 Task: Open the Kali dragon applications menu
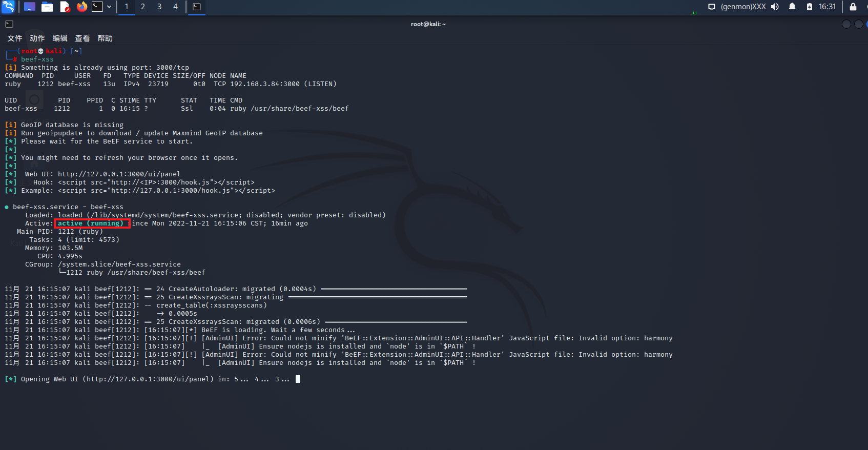pos(8,7)
